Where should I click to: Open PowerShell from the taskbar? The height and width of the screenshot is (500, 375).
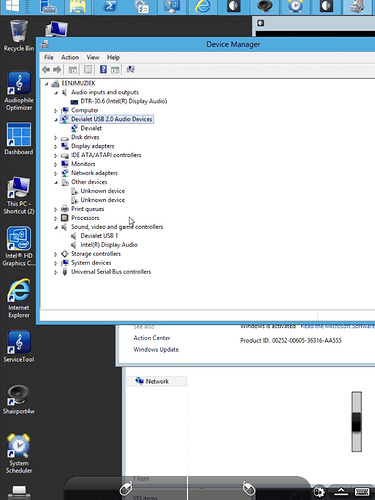tap(110, 6)
